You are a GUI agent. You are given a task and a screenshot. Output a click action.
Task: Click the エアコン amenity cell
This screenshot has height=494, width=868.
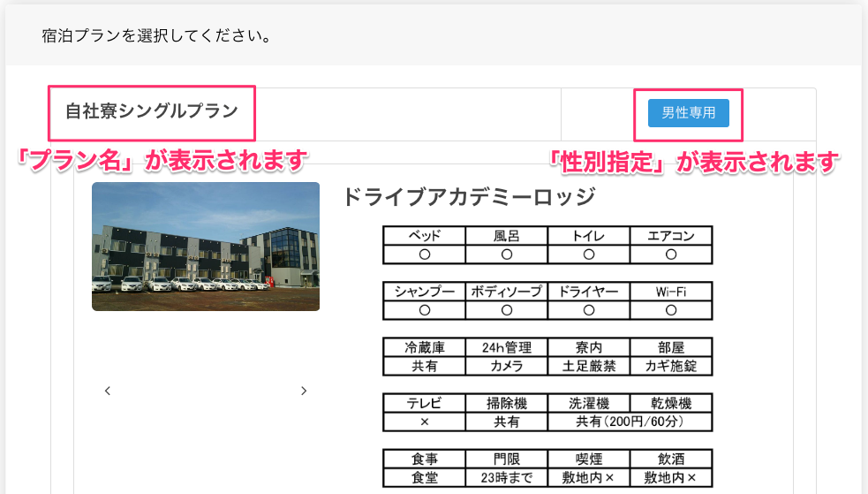670,236
